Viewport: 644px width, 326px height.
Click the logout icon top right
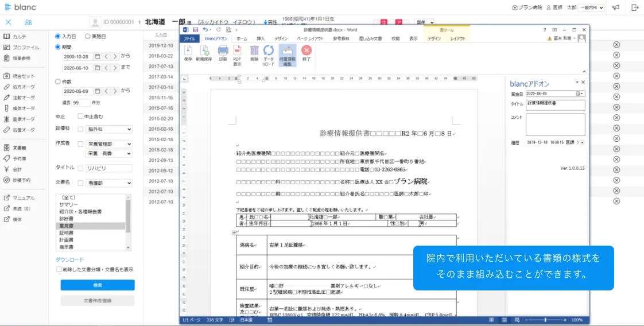[x=635, y=7]
